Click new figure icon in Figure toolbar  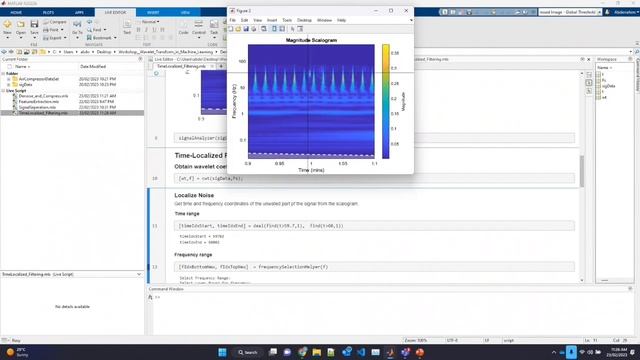click(231, 29)
